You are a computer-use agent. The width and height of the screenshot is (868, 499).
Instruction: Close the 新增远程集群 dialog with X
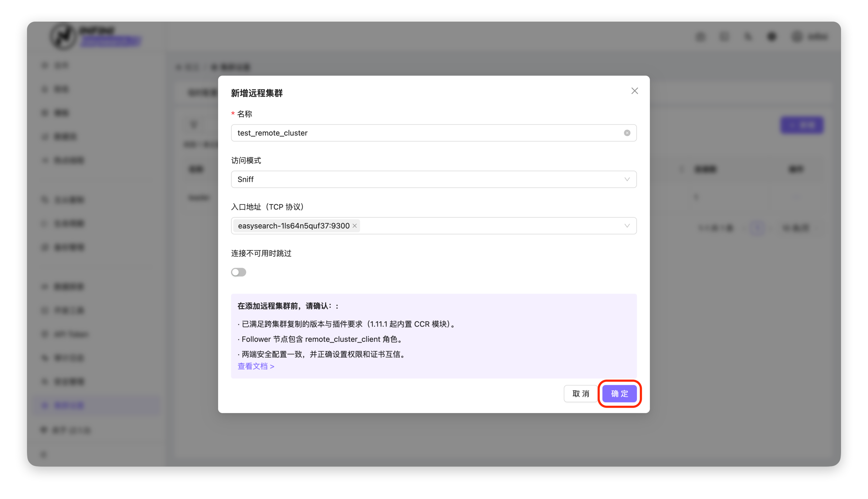click(634, 91)
